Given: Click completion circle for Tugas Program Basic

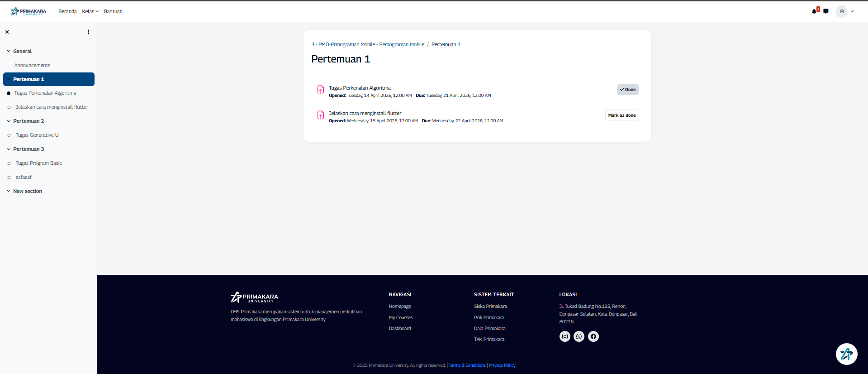Looking at the screenshot, I should [x=9, y=163].
